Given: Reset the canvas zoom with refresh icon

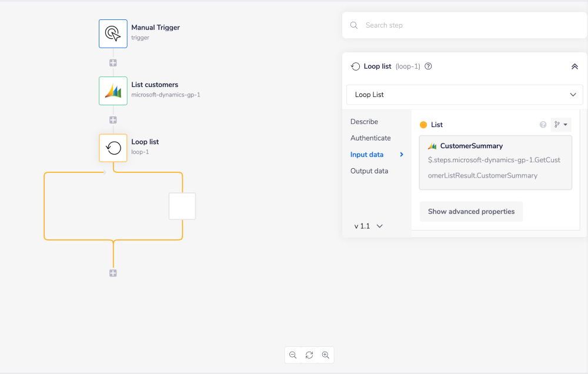Looking at the screenshot, I should point(309,355).
